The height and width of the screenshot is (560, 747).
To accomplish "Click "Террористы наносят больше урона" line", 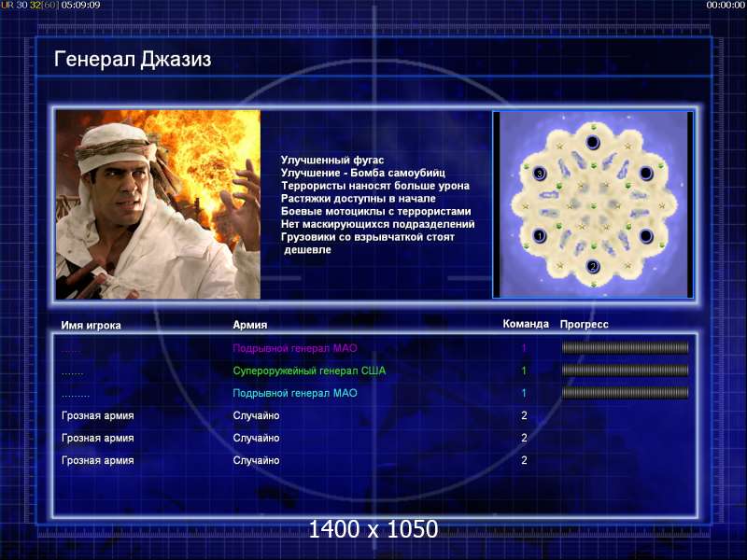I will pos(375,186).
